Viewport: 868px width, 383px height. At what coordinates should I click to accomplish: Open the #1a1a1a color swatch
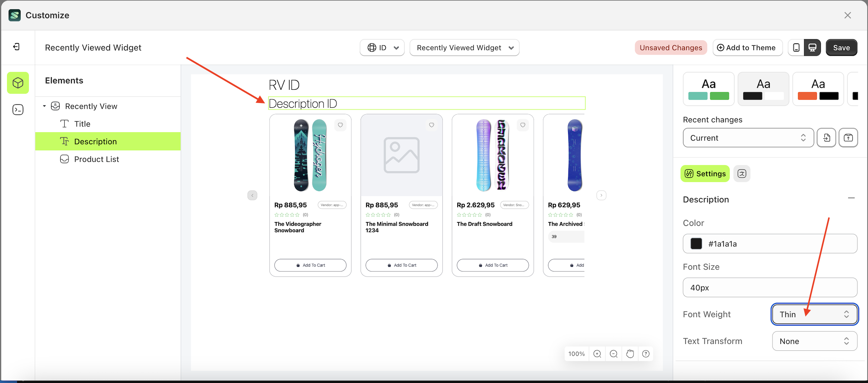coord(696,244)
